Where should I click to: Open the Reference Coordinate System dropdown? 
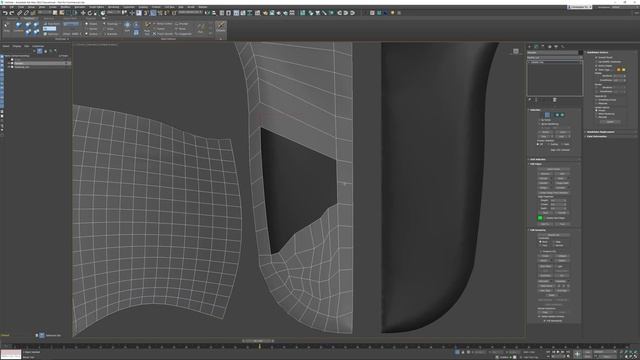click(113, 13)
